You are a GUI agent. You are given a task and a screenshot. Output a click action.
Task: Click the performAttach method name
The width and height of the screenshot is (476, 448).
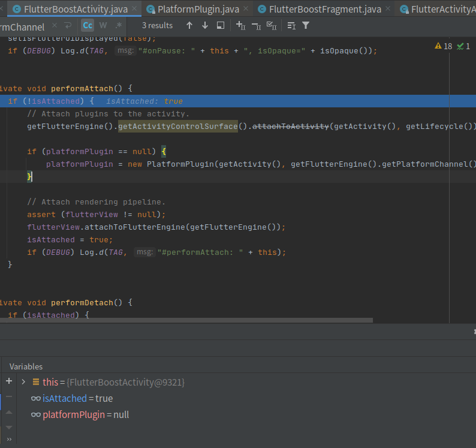[x=82, y=89]
